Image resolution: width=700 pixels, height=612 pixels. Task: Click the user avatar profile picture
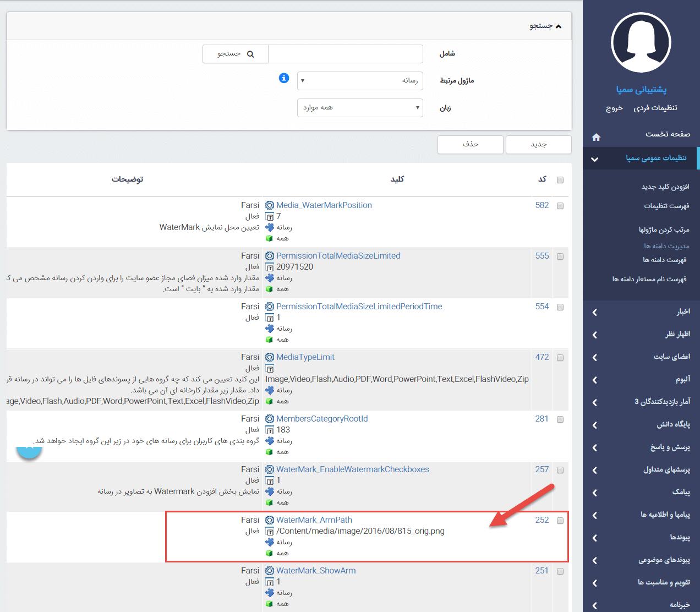pos(641,43)
